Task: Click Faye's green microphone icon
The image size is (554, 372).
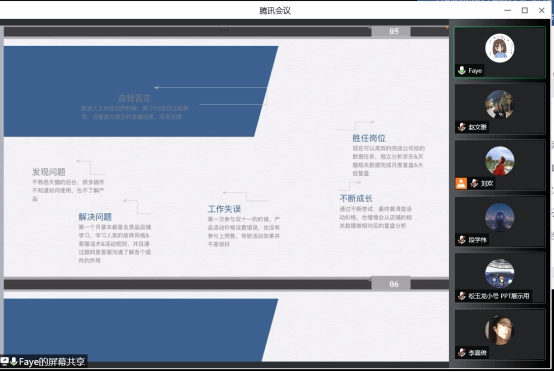Action: point(461,70)
